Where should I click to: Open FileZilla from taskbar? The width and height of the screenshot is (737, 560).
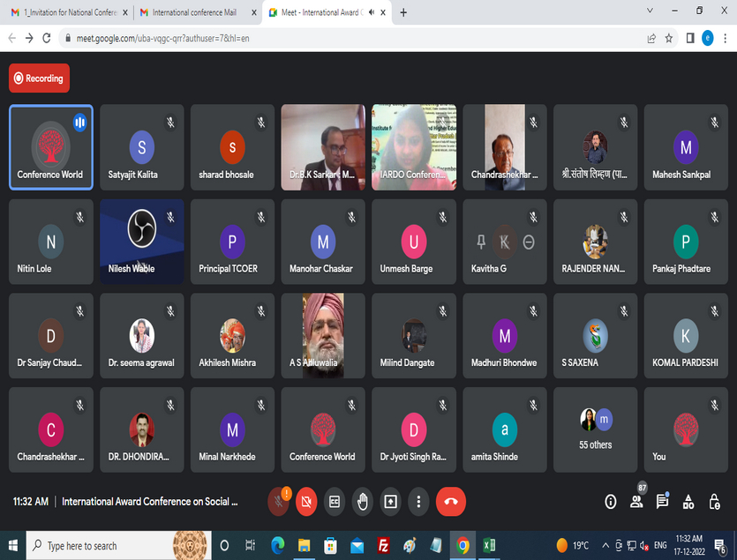pyautogui.click(x=383, y=545)
